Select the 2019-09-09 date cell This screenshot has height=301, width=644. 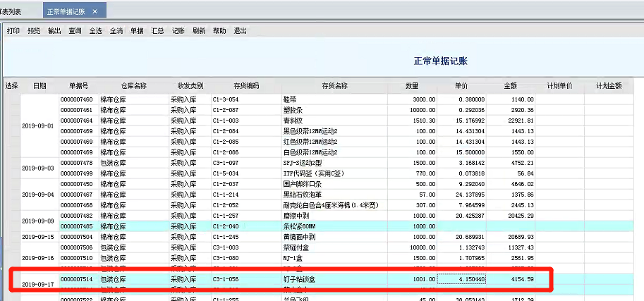pos(38,221)
